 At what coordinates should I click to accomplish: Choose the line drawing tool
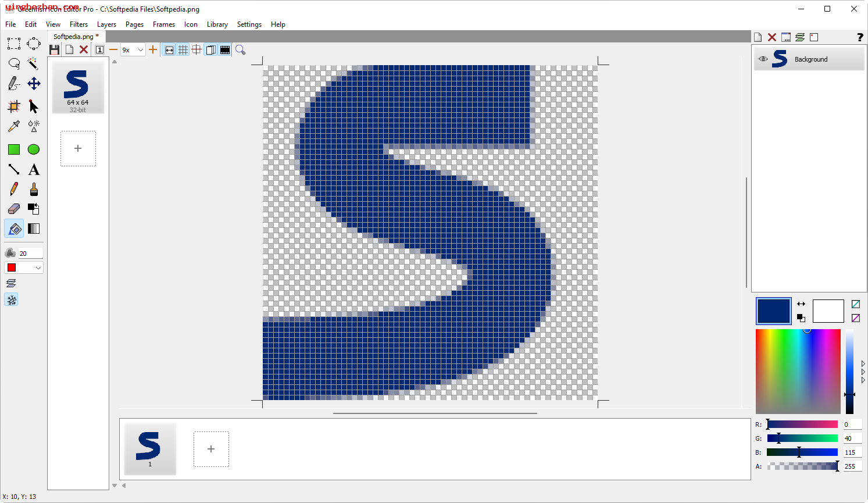pos(14,169)
